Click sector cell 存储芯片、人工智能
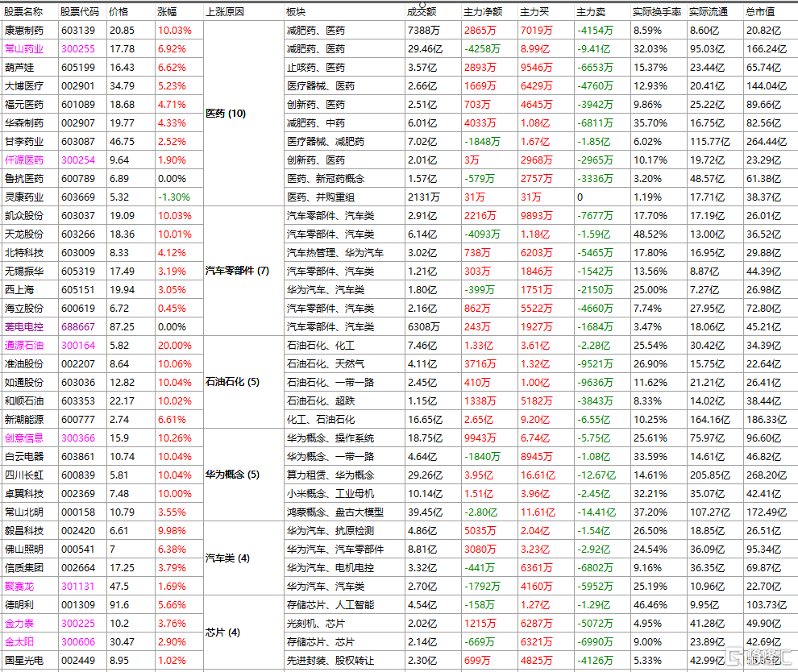The width and height of the screenshot is (798, 672). 330,605
